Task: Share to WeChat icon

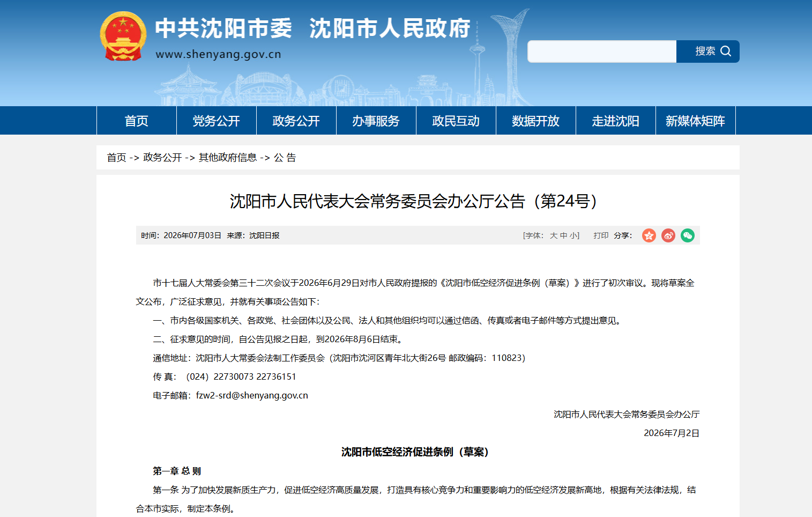Action: (688, 235)
